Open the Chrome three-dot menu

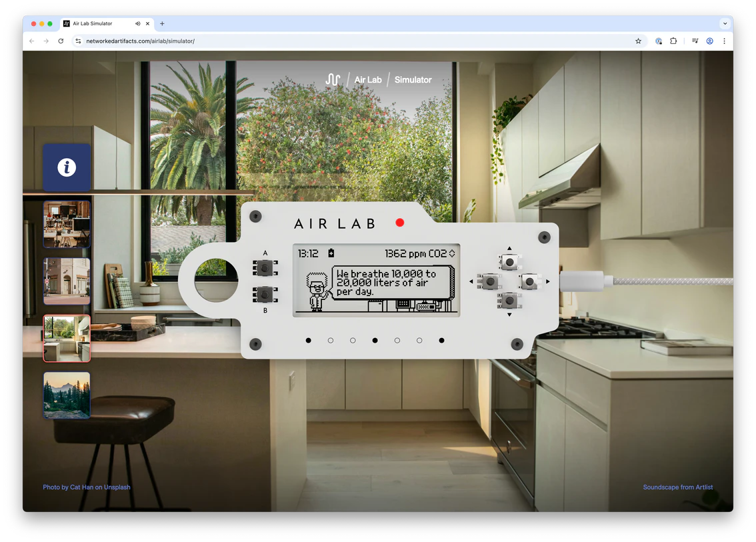click(x=724, y=41)
